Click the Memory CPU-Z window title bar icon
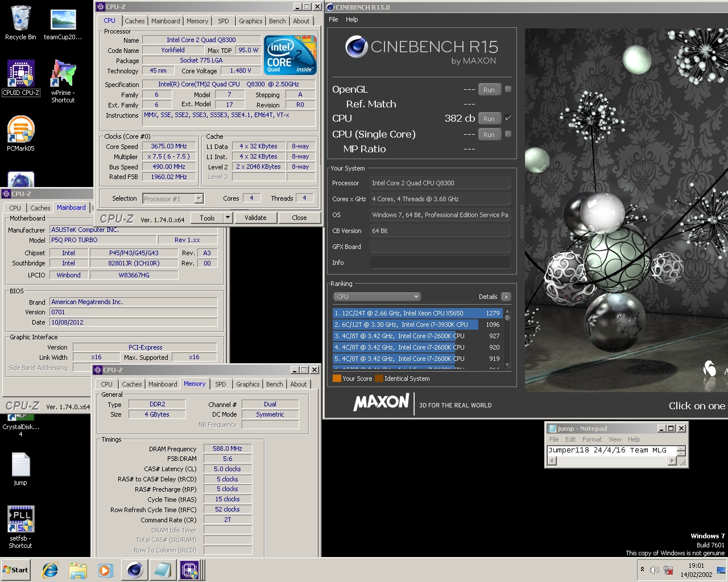Image resolution: width=728 pixels, height=582 pixels. coord(98,370)
